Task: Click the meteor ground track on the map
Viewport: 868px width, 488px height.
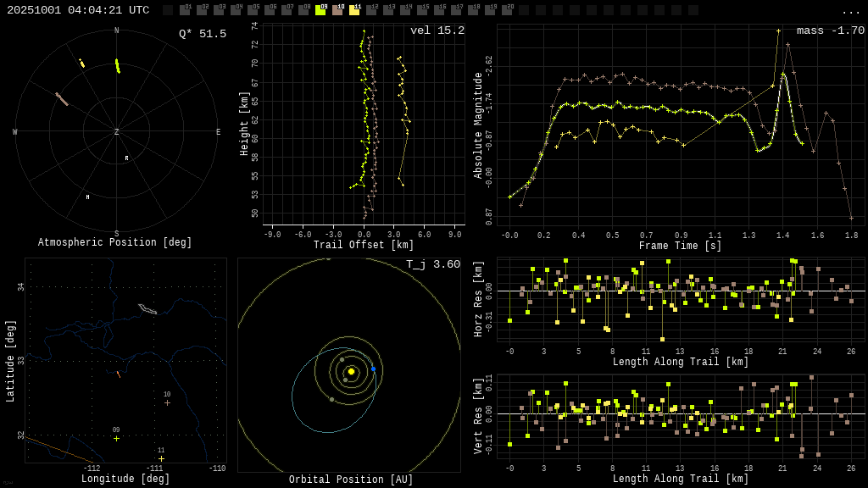Action: click(119, 374)
